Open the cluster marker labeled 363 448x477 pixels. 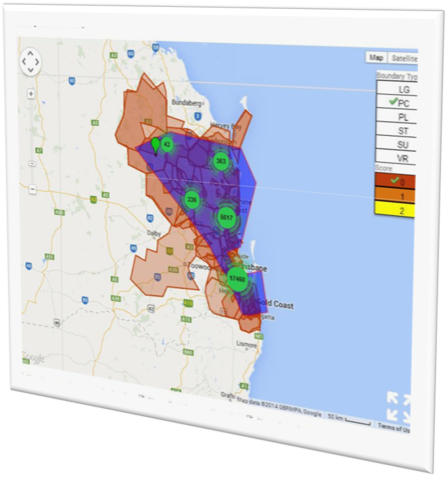(x=221, y=162)
